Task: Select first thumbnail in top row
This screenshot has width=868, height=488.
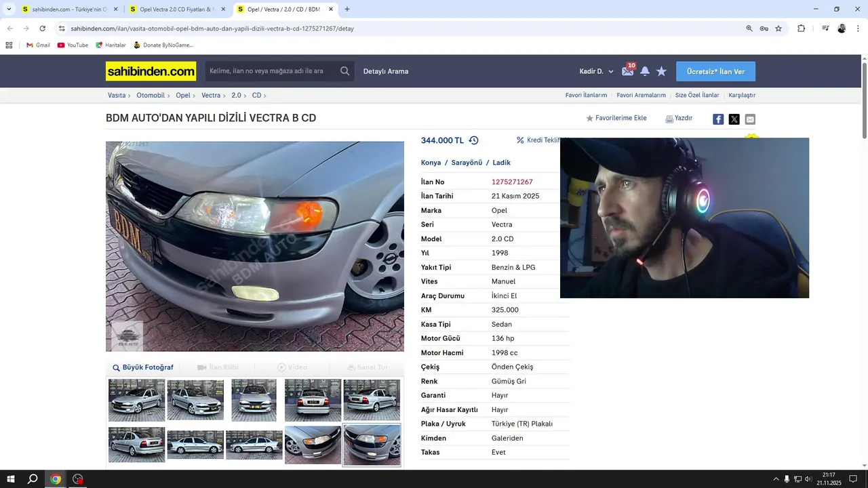Action: (136, 400)
